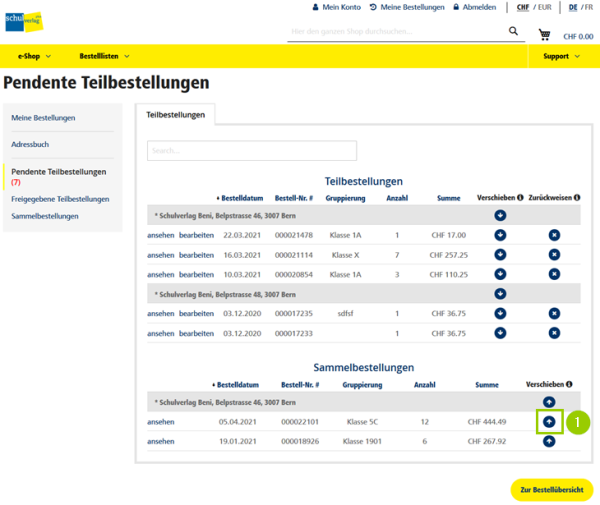Image resolution: width=600 pixels, height=505 pixels.
Task: Click the search magnifier icon
Action: (514, 31)
